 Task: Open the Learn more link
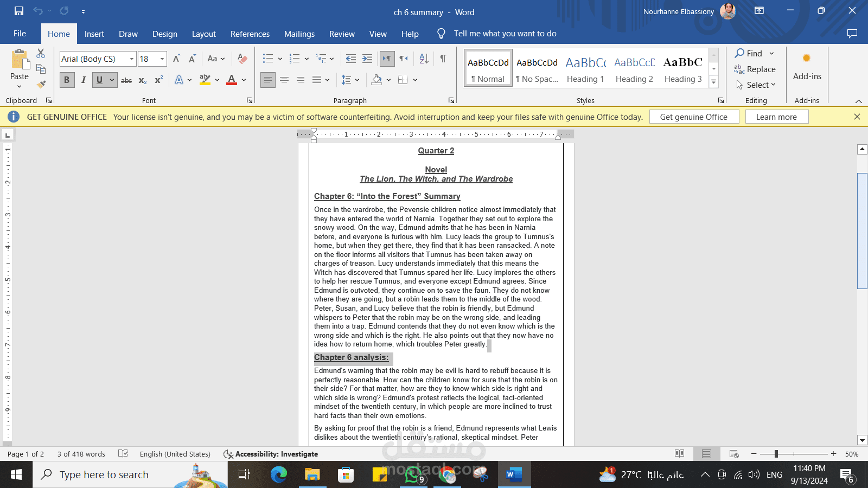[777, 116]
